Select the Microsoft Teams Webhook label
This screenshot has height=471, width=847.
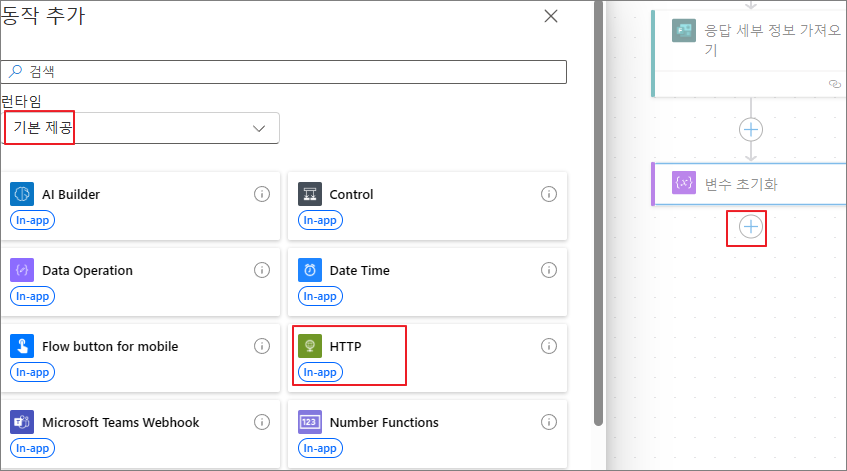click(x=120, y=422)
